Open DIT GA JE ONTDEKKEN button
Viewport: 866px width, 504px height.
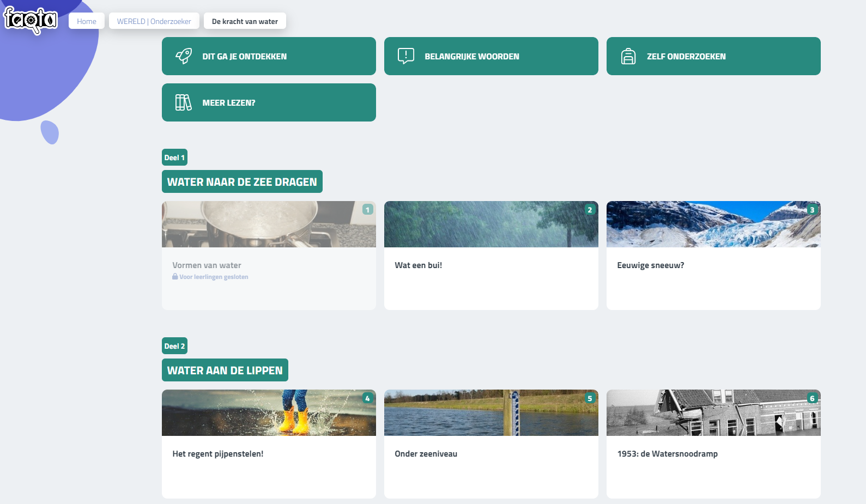click(x=269, y=56)
